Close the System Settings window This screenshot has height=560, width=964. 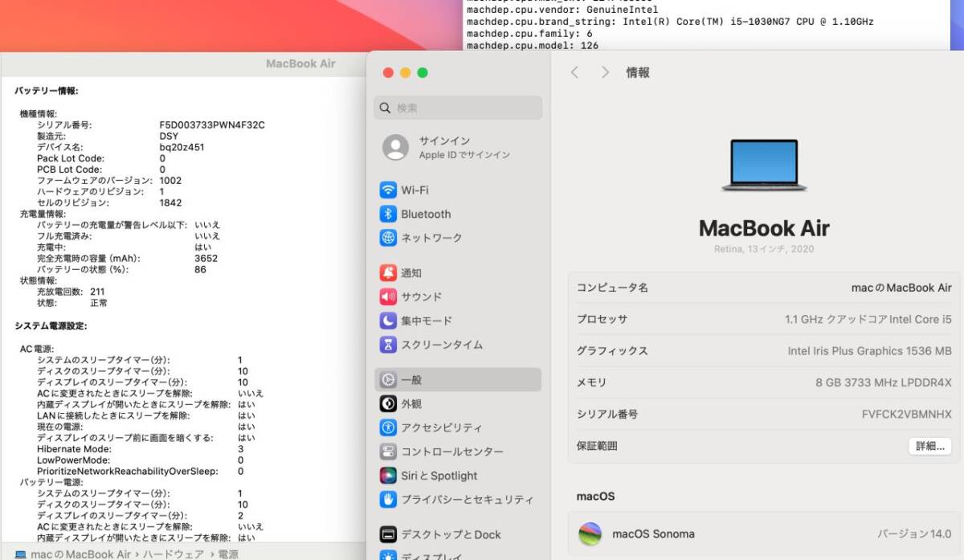click(x=388, y=72)
